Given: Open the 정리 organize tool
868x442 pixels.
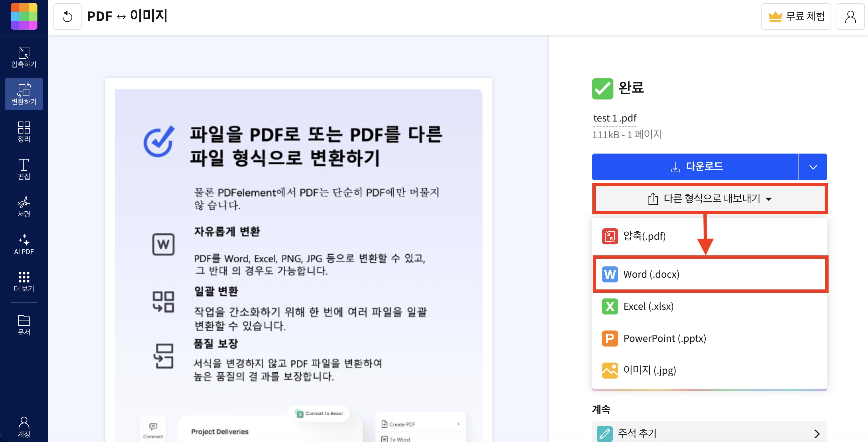Looking at the screenshot, I should tap(24, 132).
